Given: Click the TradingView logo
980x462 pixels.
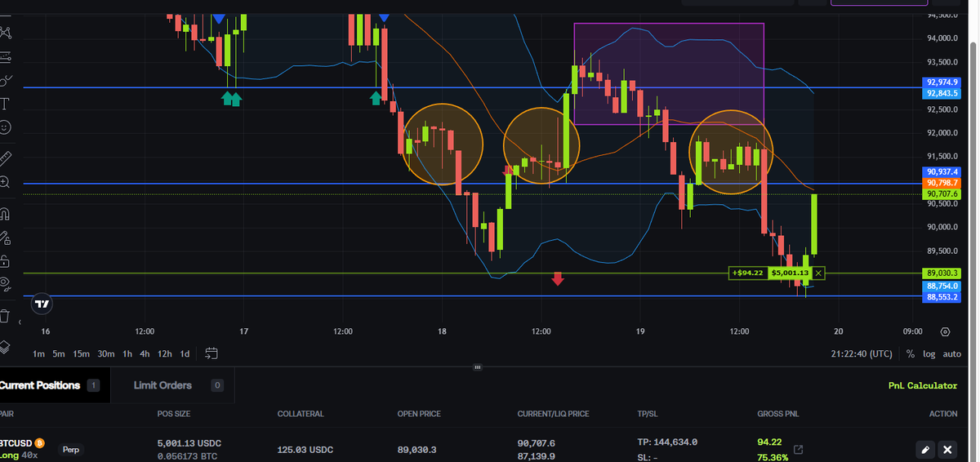Looking at the screenshot, I should click(42, 304).
